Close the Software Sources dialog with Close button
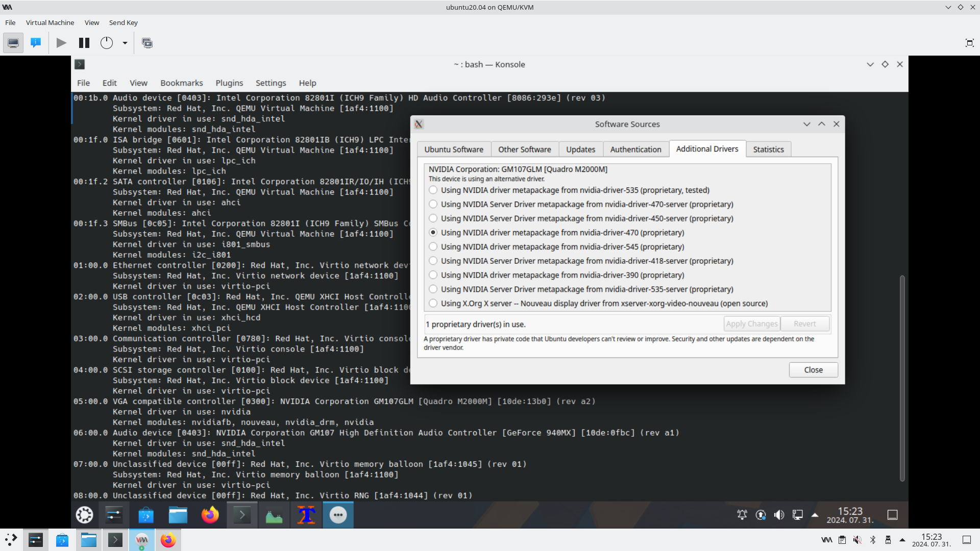The image size is (980, 551). (x=814, y=370)
